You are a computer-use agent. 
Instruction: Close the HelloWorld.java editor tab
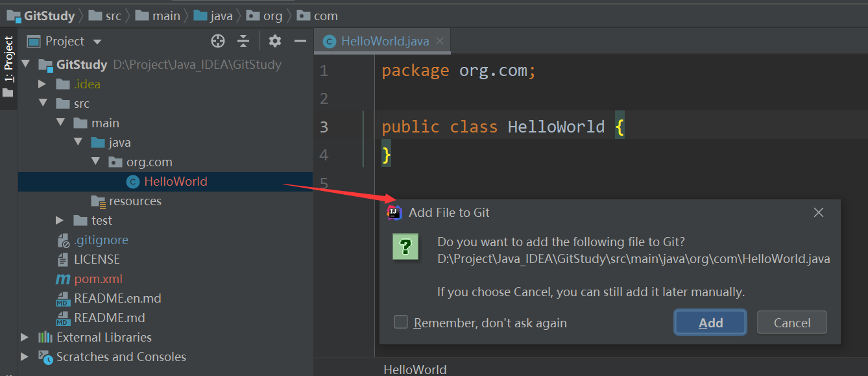pos(440,41)
